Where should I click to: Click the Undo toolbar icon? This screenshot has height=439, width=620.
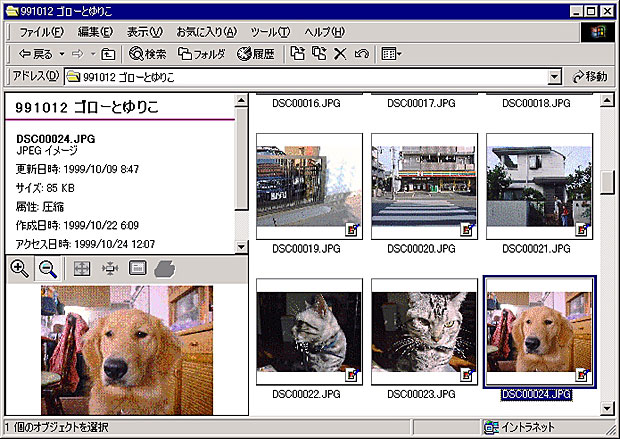361,53
